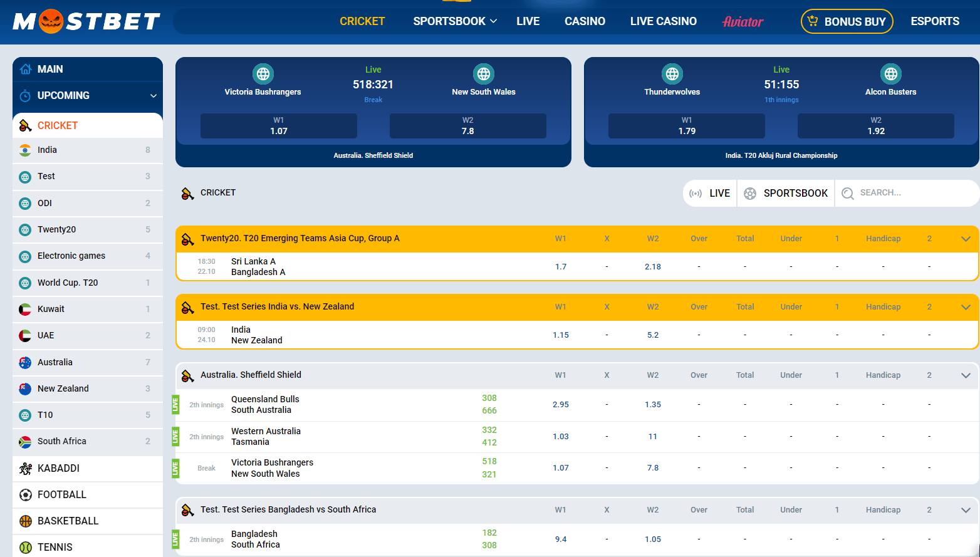Collapse the T20 Emerging Teams Asia Cup group

coord(966,239)
